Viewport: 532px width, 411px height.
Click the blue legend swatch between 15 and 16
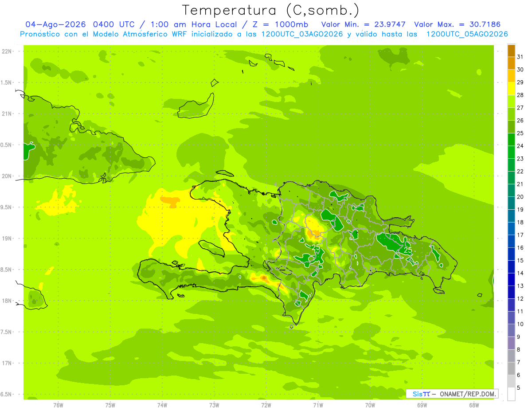click(x=511, y=254)
